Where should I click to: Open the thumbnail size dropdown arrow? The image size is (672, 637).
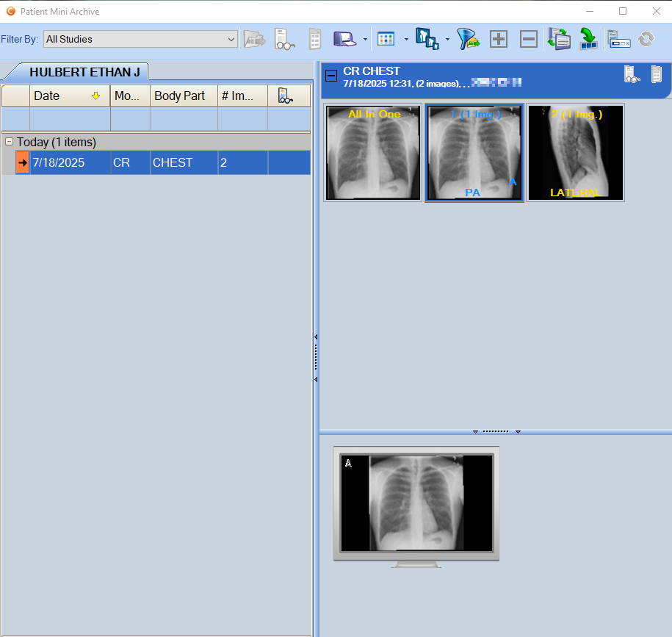click(447, 40)
